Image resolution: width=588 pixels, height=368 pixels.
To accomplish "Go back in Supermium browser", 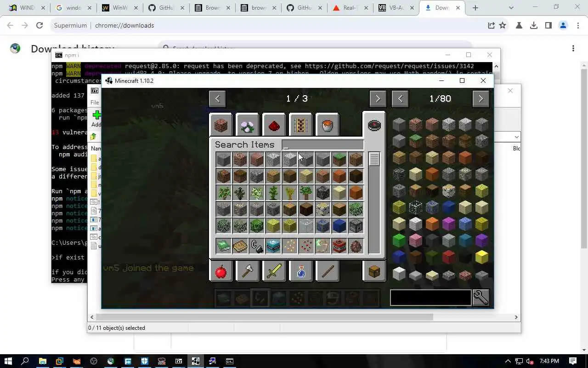I will pos(10,26).
